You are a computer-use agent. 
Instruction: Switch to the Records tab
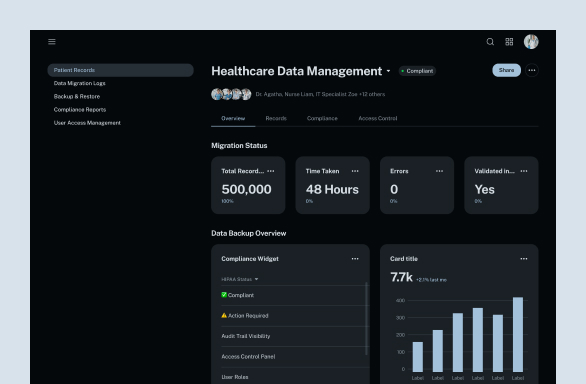[276, 119]
